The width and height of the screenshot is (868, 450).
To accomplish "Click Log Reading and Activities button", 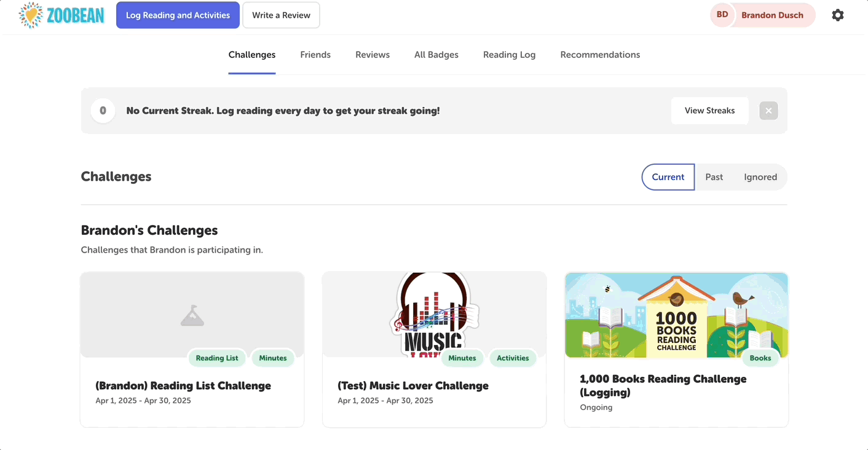I will click(x=178, y=15).
